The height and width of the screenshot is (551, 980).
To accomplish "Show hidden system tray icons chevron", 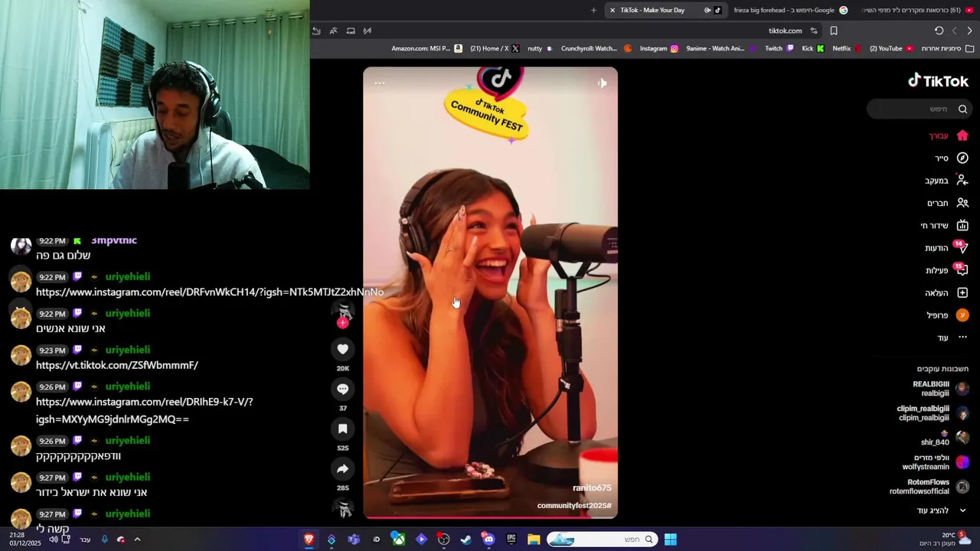I will click(137, 540).
